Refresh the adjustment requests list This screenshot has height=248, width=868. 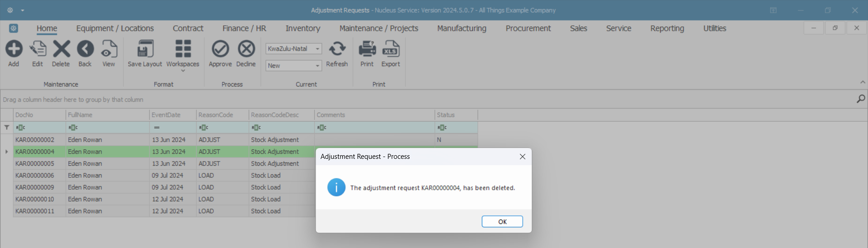pyautogui.click(x=337, y=49)
